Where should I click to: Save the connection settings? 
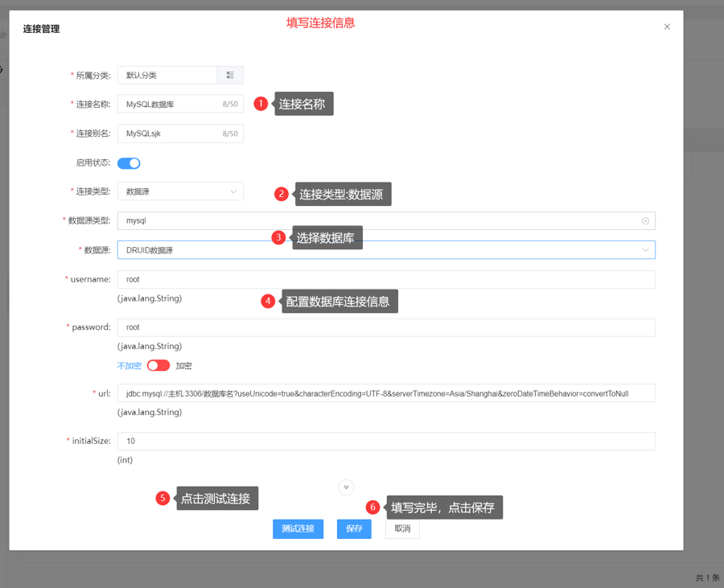(354, 528)
